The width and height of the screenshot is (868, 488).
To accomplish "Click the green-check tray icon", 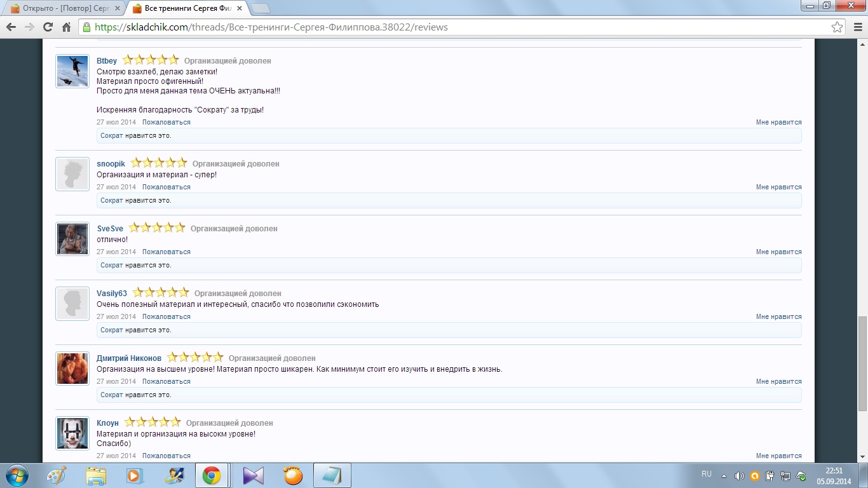I will 801,475.
